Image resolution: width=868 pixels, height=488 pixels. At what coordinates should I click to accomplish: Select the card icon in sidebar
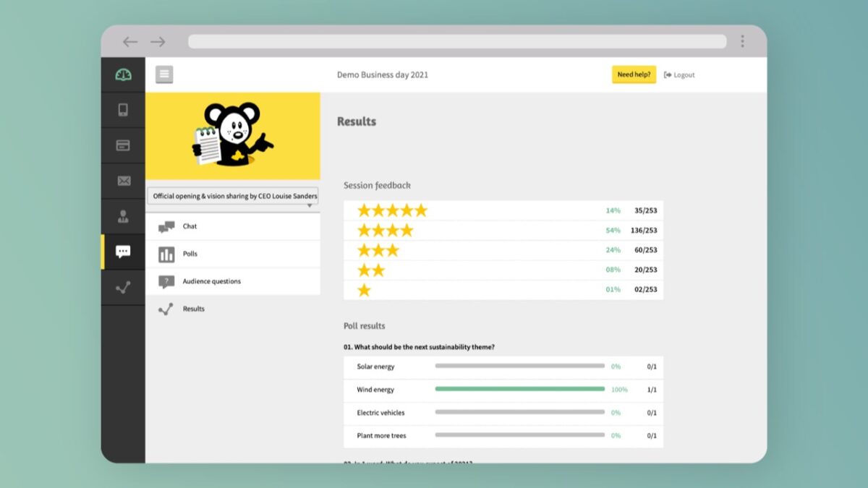[123, 145]
